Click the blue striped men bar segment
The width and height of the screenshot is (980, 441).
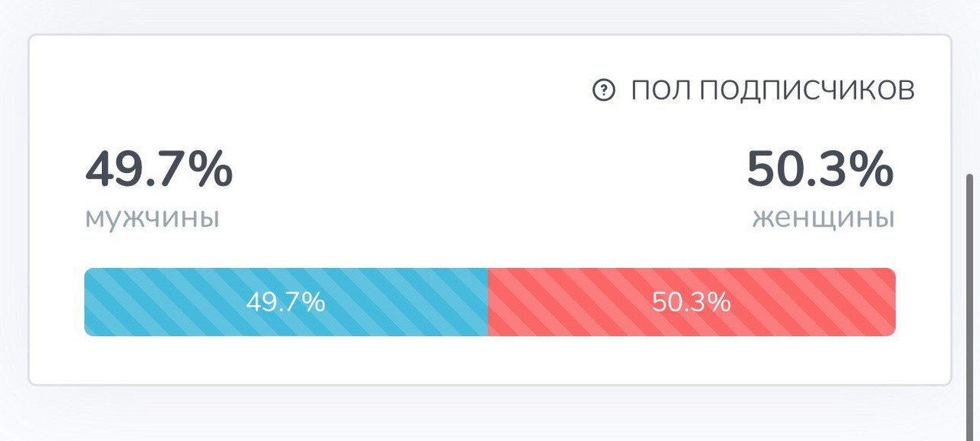[x=286, y=302]
